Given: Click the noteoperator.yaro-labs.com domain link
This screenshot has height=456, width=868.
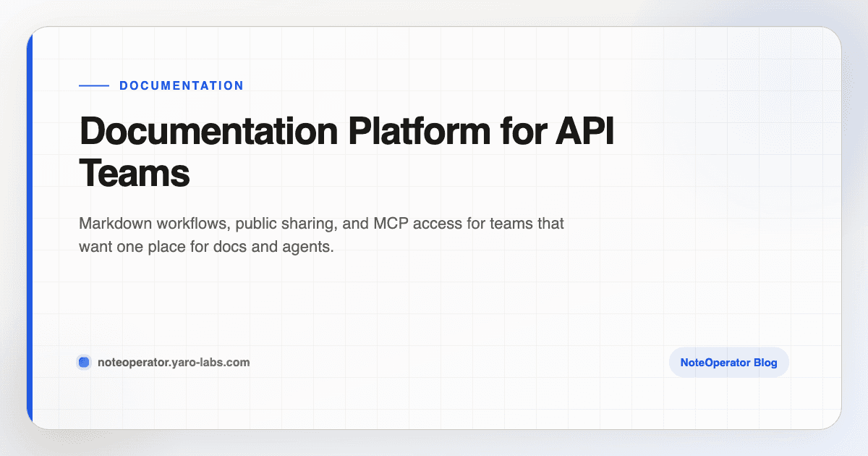Looking at the screenshot, I should tap(174, 362).
